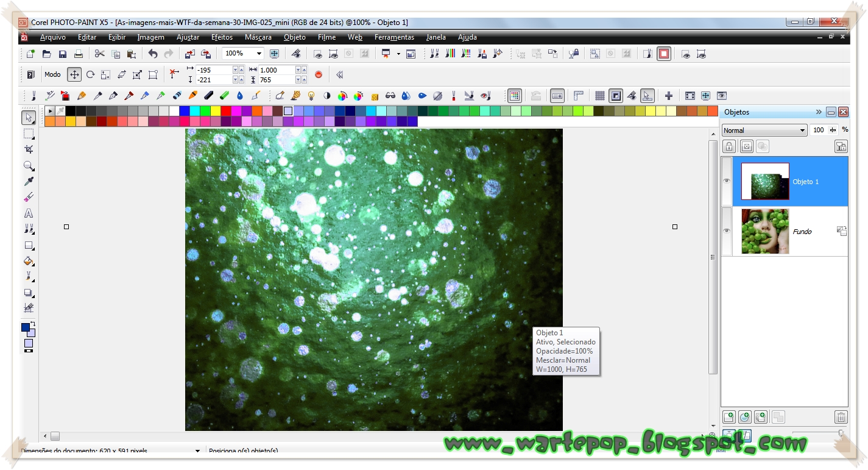The height and width of the screenshot is (470, 868).
Task: Toggle the property bar display button
Action: tap(557, 96)
